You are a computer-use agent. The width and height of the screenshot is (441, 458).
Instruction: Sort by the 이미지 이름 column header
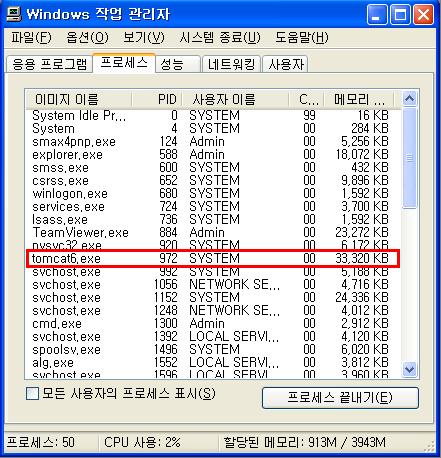(79, 99)
